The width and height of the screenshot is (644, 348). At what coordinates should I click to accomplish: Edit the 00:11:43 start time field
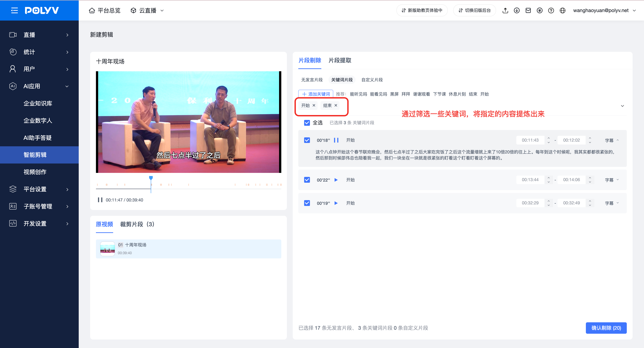[x=530, y=140]
